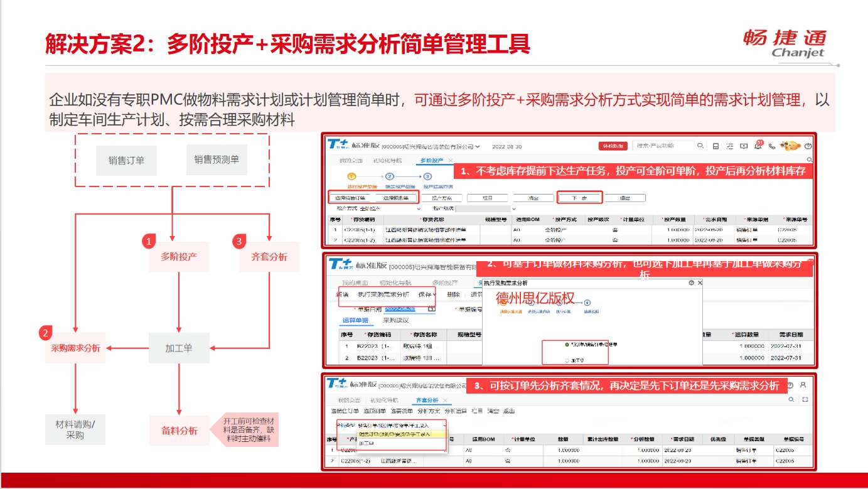Screen dimensions: 868x489
Task: Click step 4 circle in 执行采购需求分析 dialog
Action: pos(587,303)
